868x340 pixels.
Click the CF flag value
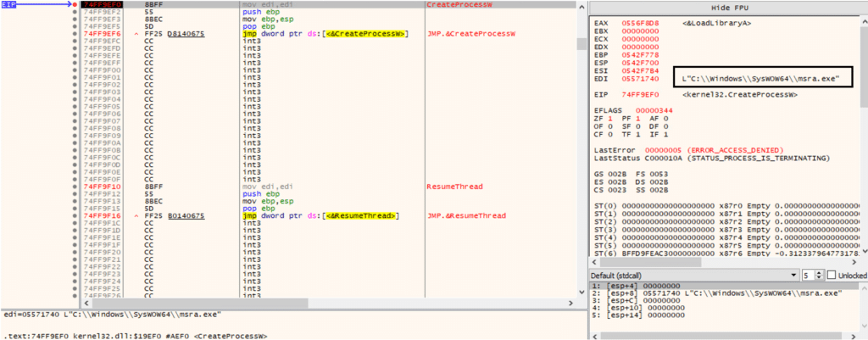[610, 134]
